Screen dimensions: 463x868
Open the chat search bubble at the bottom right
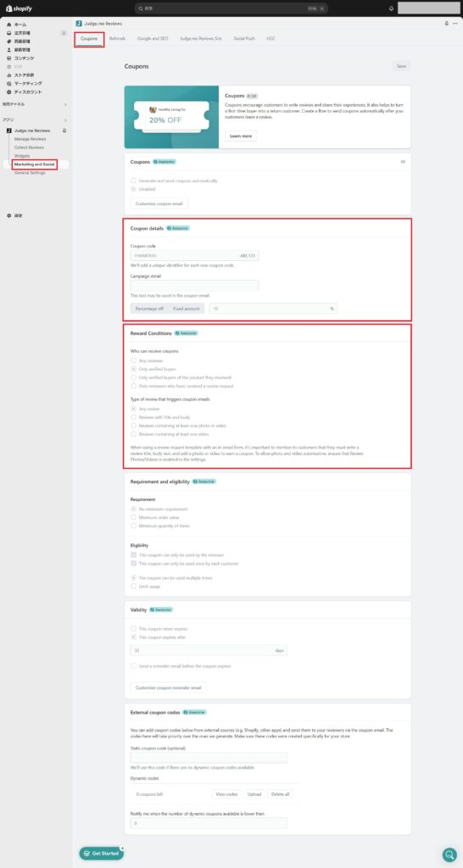coord(449,854)
